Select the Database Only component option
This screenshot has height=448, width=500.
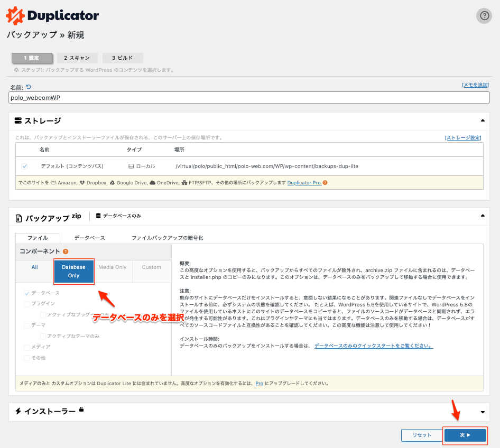point(73,272)
